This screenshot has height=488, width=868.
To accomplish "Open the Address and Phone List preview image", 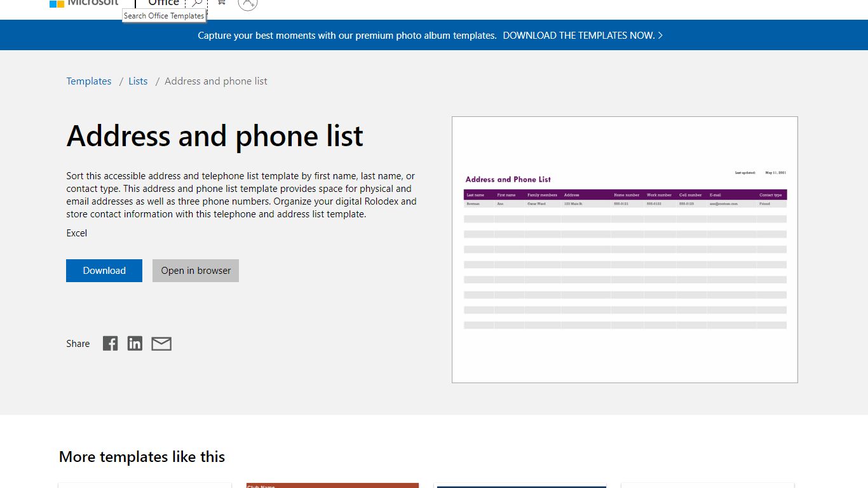I will pos(625,250).
